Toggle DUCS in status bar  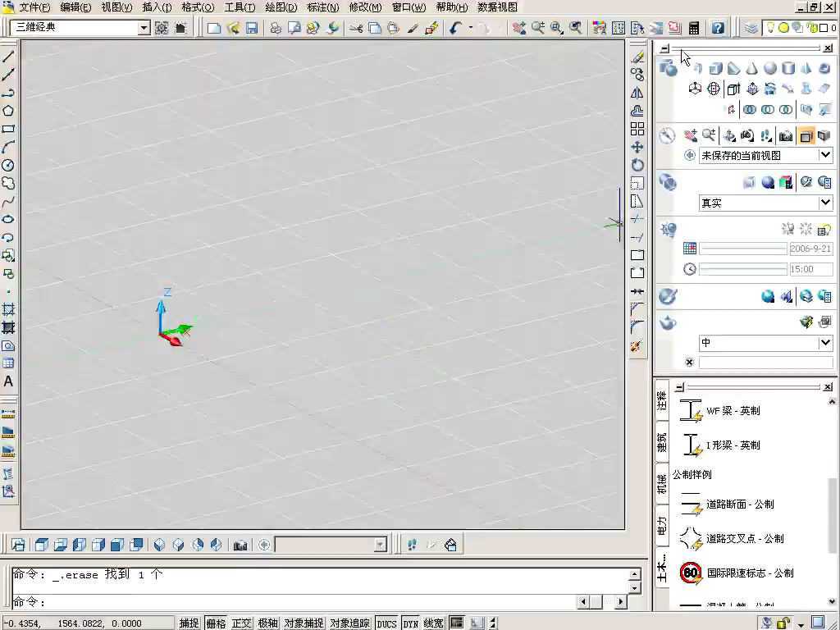pyautogui.click(x=386, y=623)
